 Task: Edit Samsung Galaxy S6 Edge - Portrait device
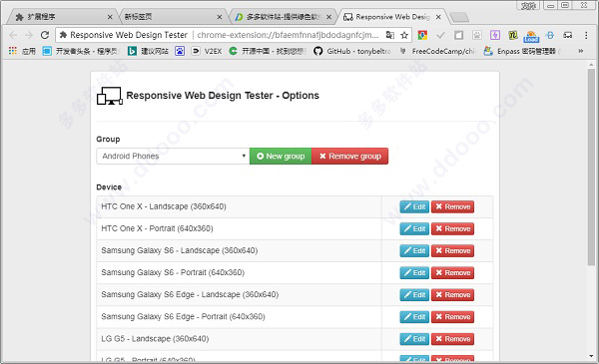[414, 317]
